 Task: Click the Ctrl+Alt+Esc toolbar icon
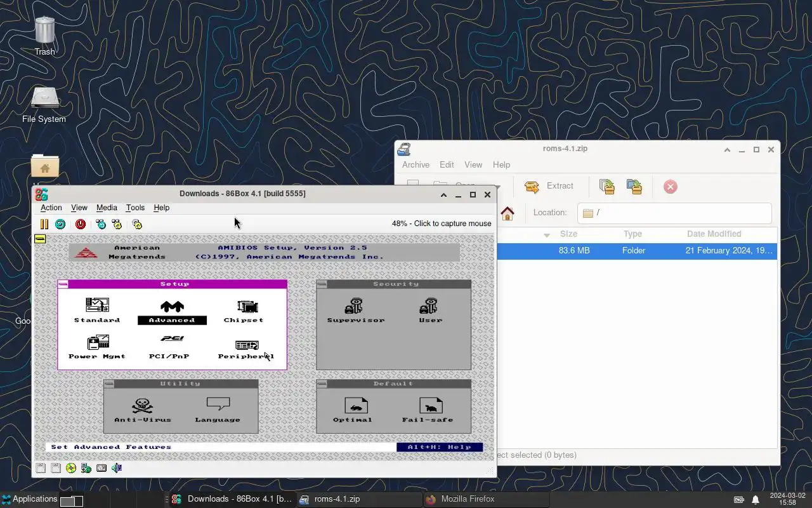(117, 224)
